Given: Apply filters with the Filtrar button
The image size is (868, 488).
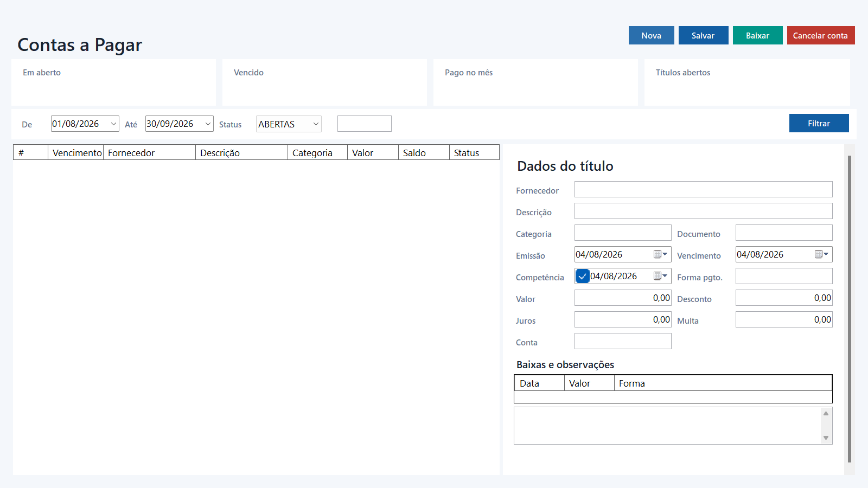Looking at the screenshot, I should click(x=819, y=123).
